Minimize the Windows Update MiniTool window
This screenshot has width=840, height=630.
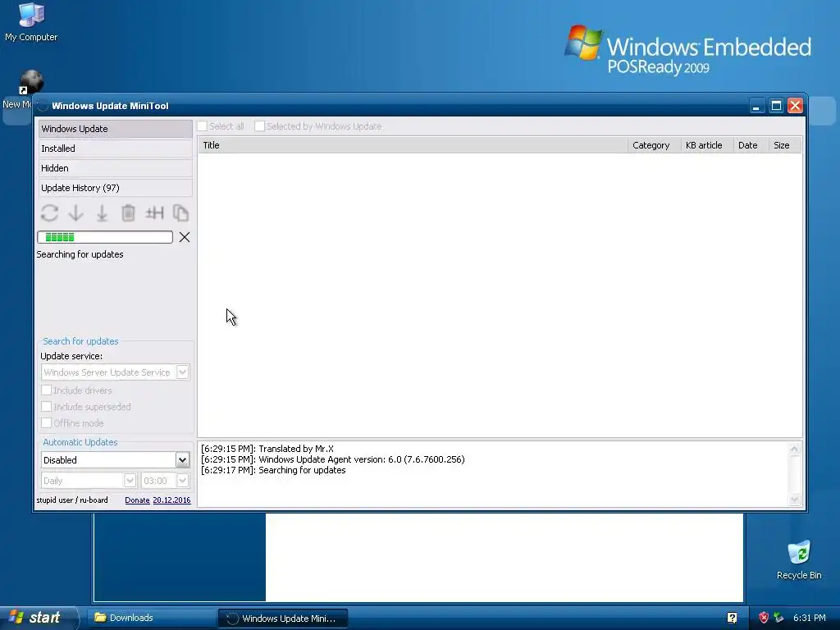point(756,106)
